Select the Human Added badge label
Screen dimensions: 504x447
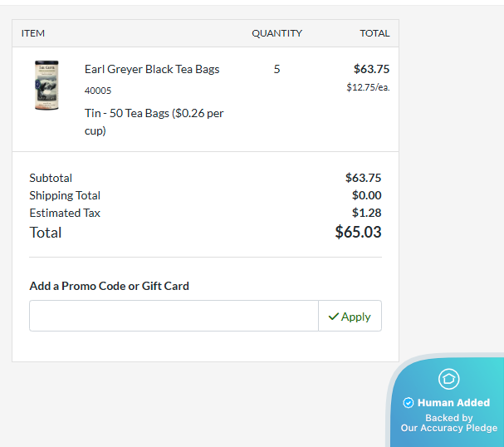(x=453, y=403)
